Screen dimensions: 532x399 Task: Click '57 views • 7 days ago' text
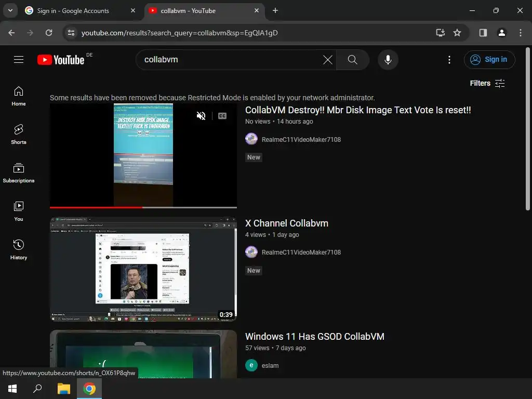point(275,348)
